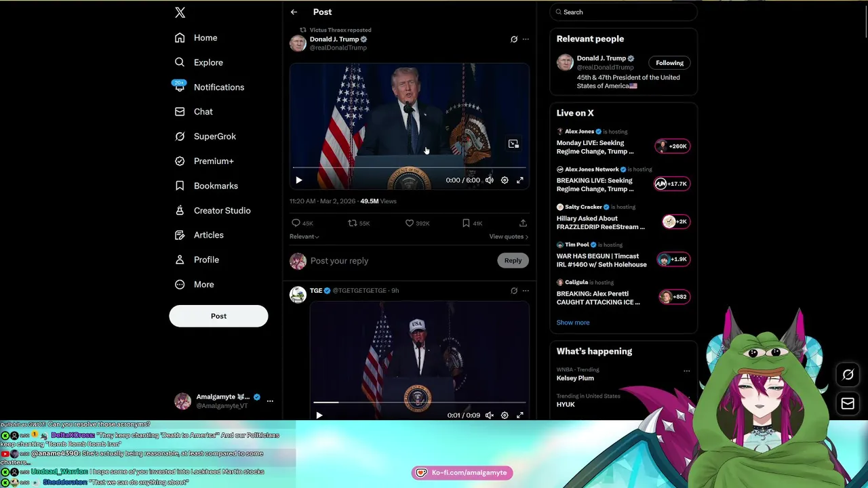Screen dimensions: 868x488
Task: Open the Amalgamyte account menu dots
Action: 270,401
